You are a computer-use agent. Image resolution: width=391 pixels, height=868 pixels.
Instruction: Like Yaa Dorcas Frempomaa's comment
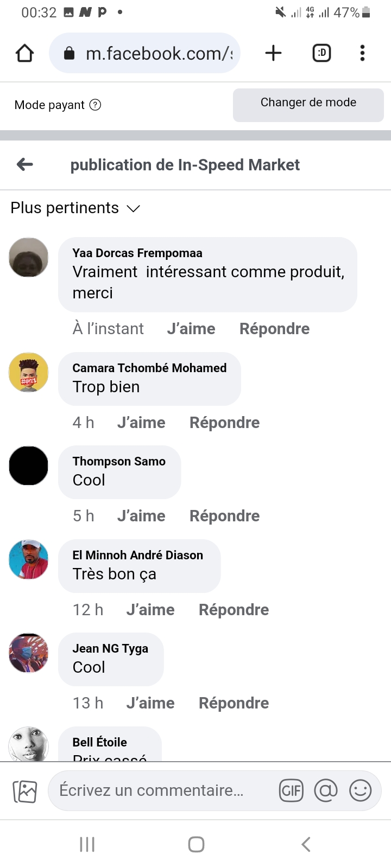191,329
